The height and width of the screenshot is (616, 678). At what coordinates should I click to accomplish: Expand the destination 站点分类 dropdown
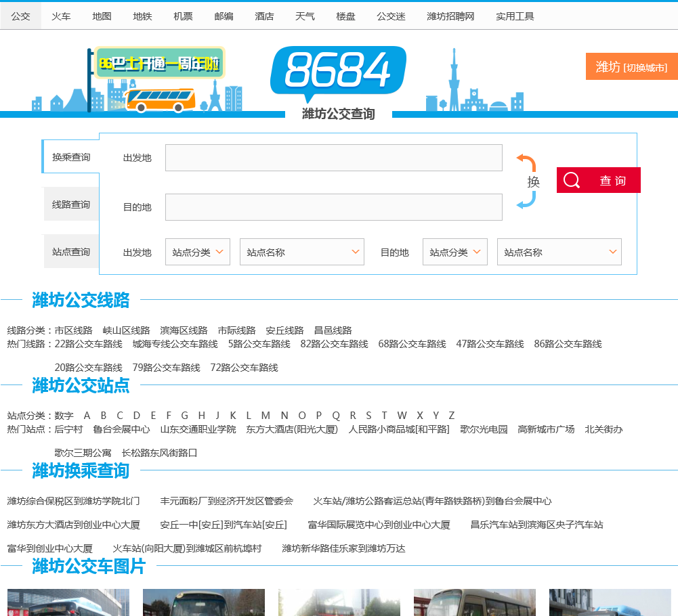tap(455, 252)
